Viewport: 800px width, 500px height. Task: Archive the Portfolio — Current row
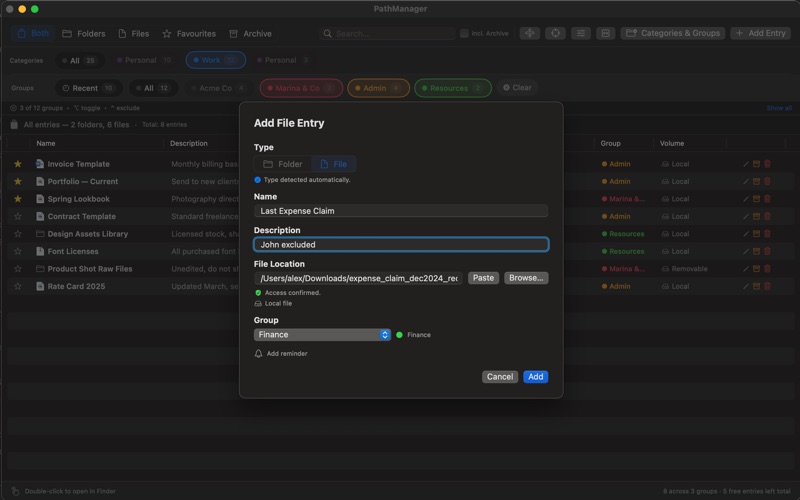(x=757, y=181)
